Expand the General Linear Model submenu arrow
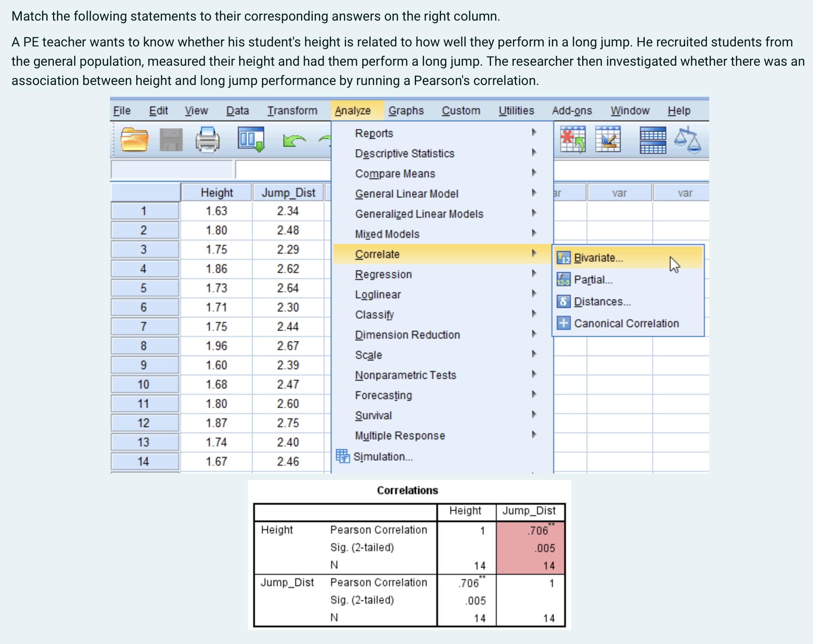The width and height of the screenshot is (813, 644). (x=534, y=192)
